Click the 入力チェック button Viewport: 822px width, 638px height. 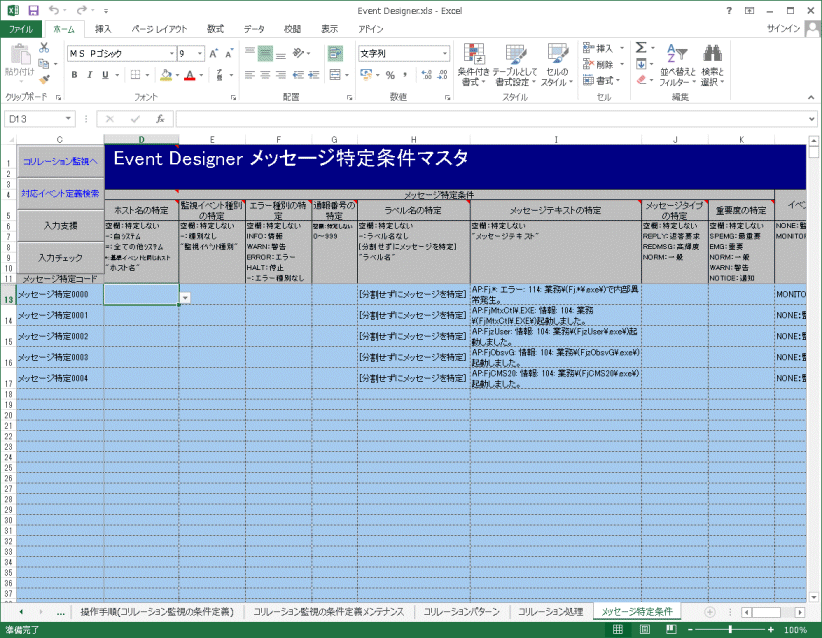click(60, 258)
